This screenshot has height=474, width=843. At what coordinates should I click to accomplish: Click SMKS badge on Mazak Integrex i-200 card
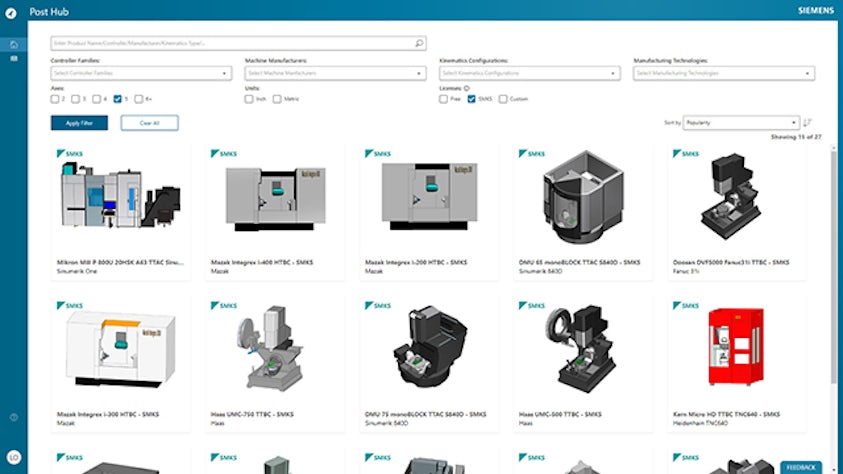378,154
